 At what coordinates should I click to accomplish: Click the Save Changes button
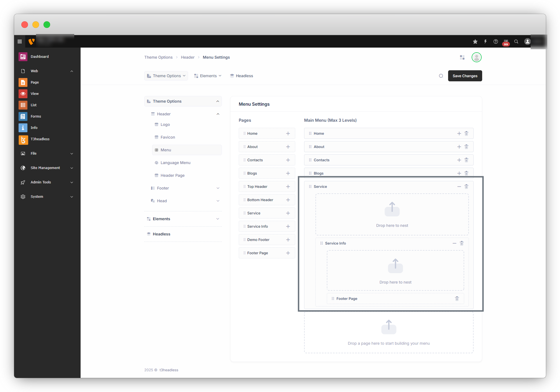pyautogui.click(x=465, y=76)
